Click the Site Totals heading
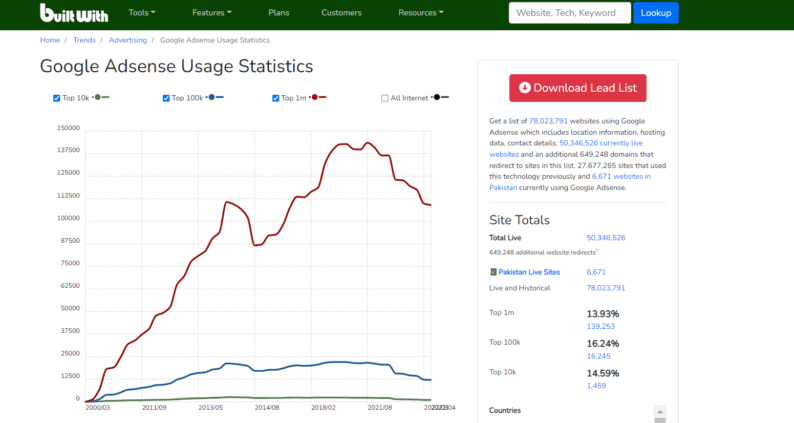 coord(520,220)
